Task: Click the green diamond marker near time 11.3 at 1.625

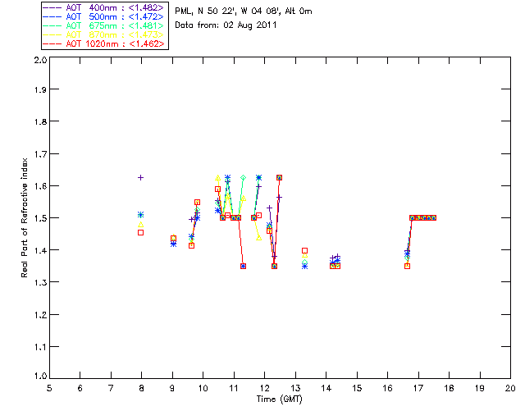Action: click(244, 177)
